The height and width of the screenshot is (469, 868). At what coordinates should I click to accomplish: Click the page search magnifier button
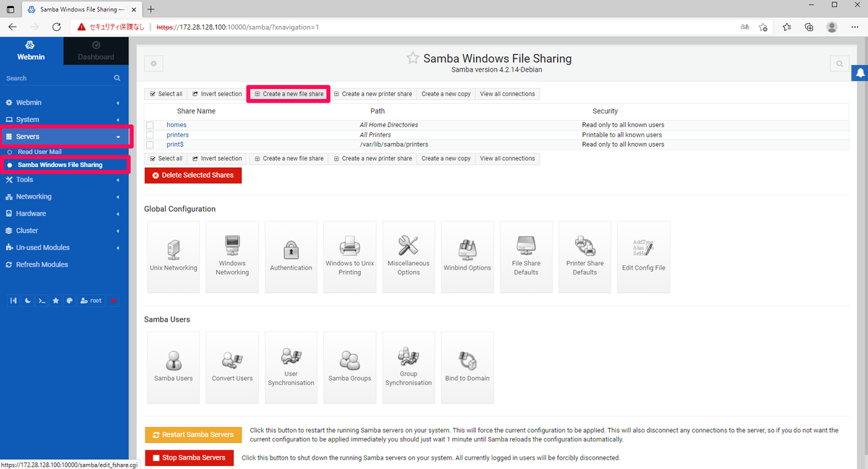(x=839, y=64)
